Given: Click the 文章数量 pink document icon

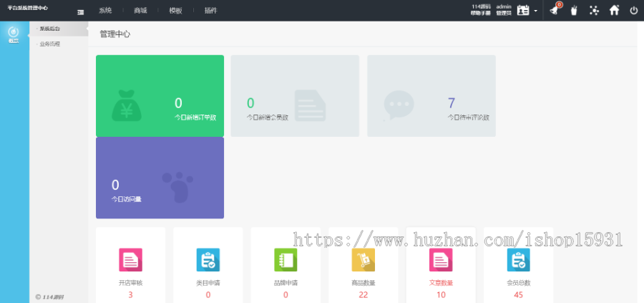Looking at the screenshot, I should click(441, 260).
